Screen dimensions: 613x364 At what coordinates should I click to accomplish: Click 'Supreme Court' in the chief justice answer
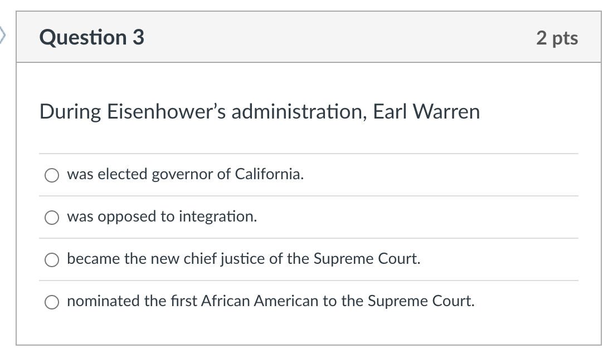367,259
